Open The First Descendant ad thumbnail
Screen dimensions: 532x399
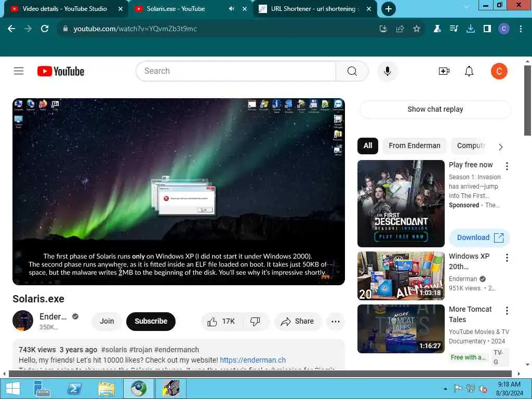coord(401,204)
